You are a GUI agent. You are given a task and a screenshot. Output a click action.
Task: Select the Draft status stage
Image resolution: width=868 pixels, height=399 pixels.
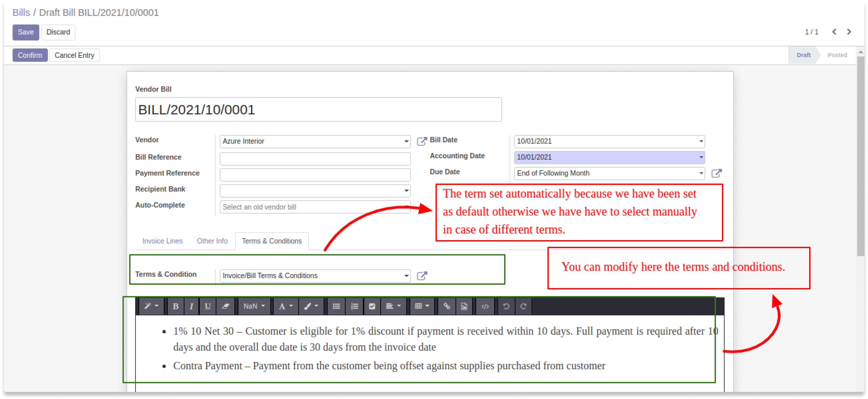[803, 55]
